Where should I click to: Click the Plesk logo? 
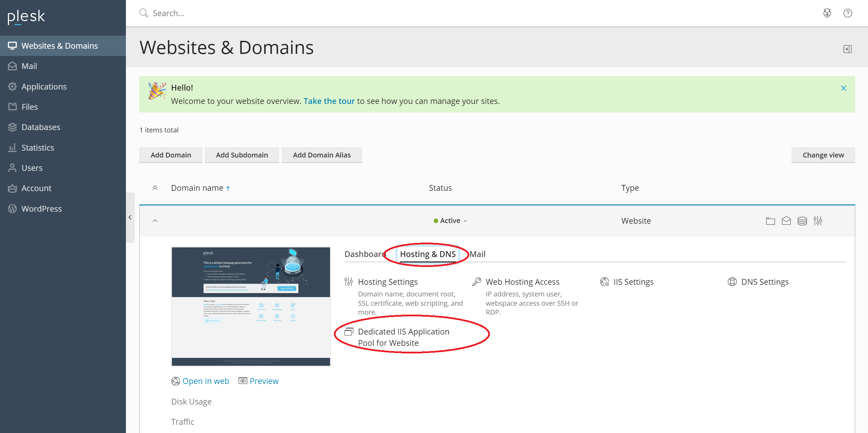pos(26,16)
